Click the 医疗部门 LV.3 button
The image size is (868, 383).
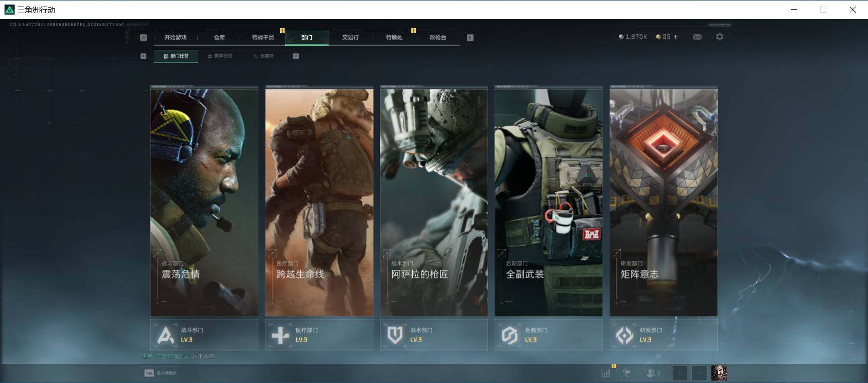[x=319, y=335]
